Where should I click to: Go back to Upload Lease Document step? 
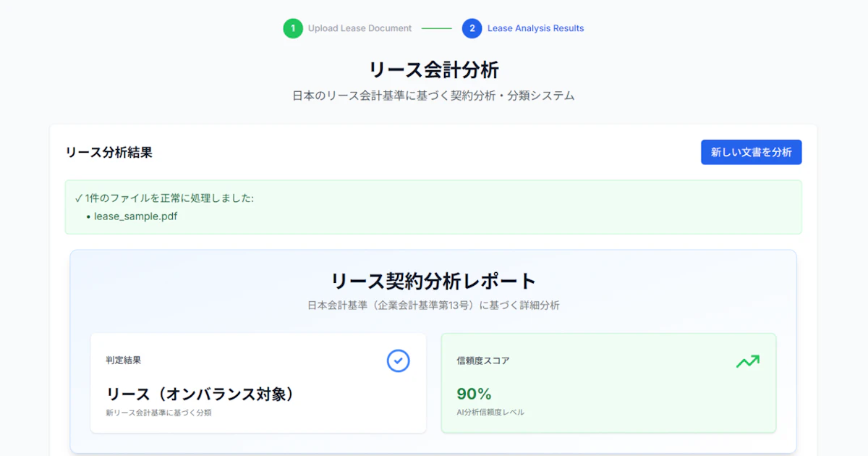(x=359, y=28)
